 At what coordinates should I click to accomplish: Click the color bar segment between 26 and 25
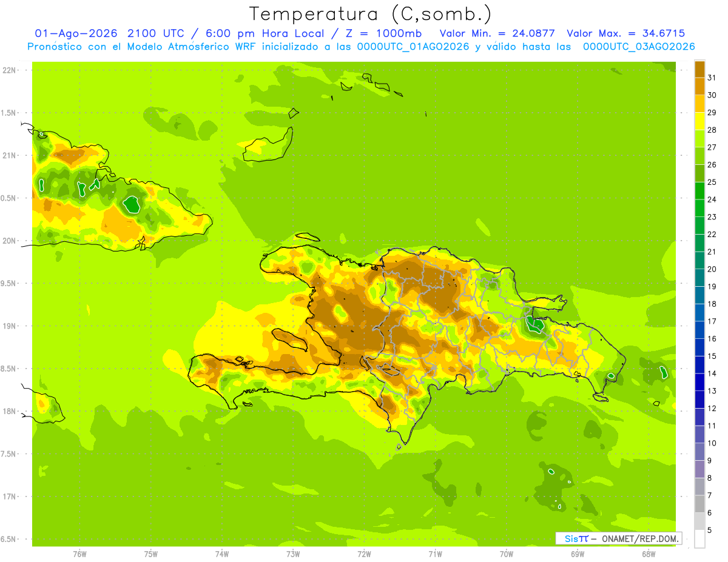coord(699,173)
